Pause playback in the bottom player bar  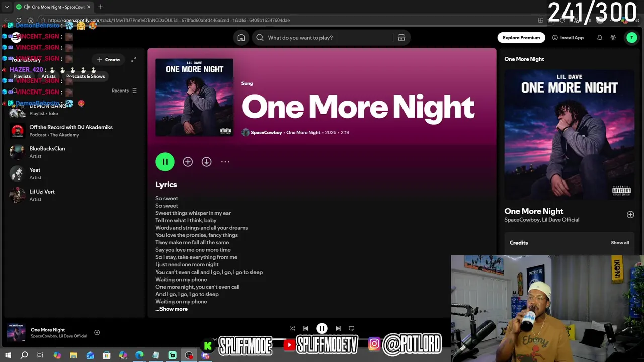(322, 328)
